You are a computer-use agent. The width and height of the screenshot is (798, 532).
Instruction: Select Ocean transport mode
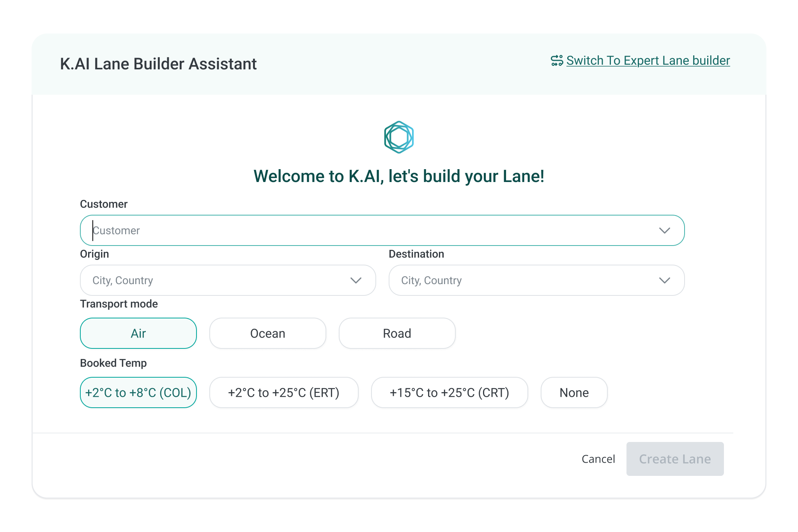268,333
